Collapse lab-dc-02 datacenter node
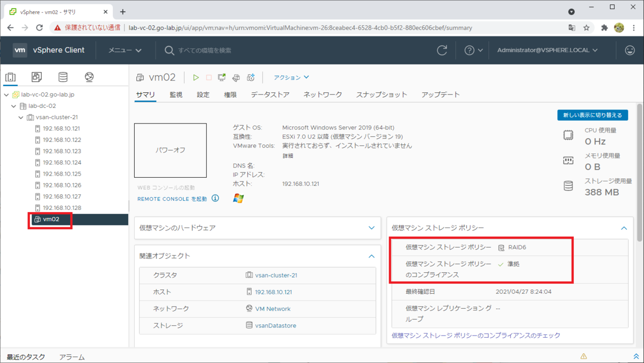Viewport: 644px width, 363px height. tap(14, 106)
